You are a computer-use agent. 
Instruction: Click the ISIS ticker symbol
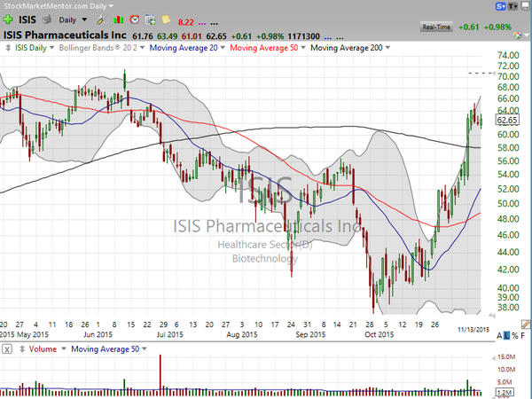[x=27, y=20]
